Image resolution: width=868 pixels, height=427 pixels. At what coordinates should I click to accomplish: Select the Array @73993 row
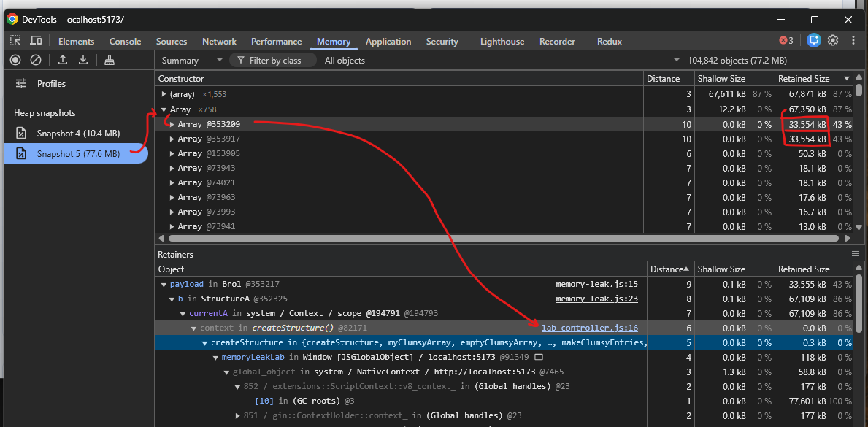[x=505, y=212]
